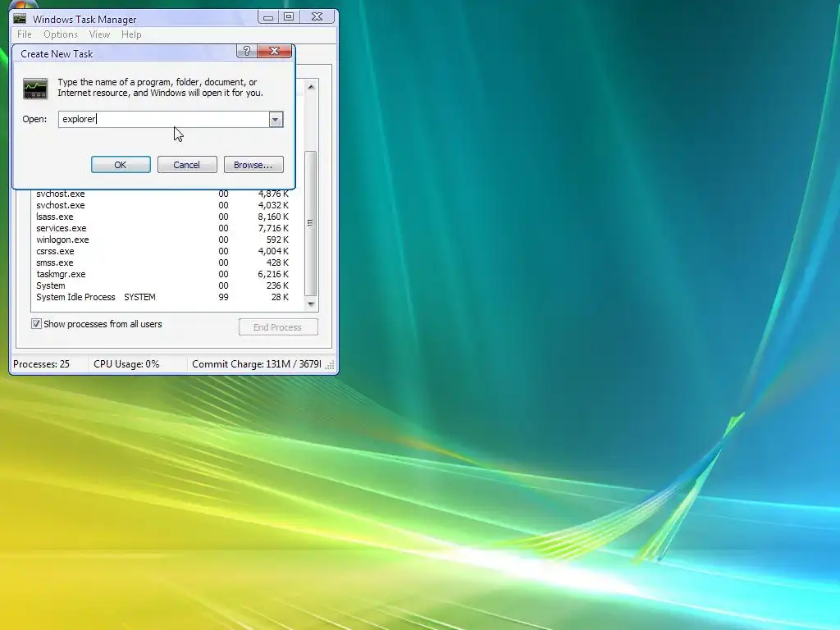Click the Task Manager title bar icon

[x=20, y=19]
